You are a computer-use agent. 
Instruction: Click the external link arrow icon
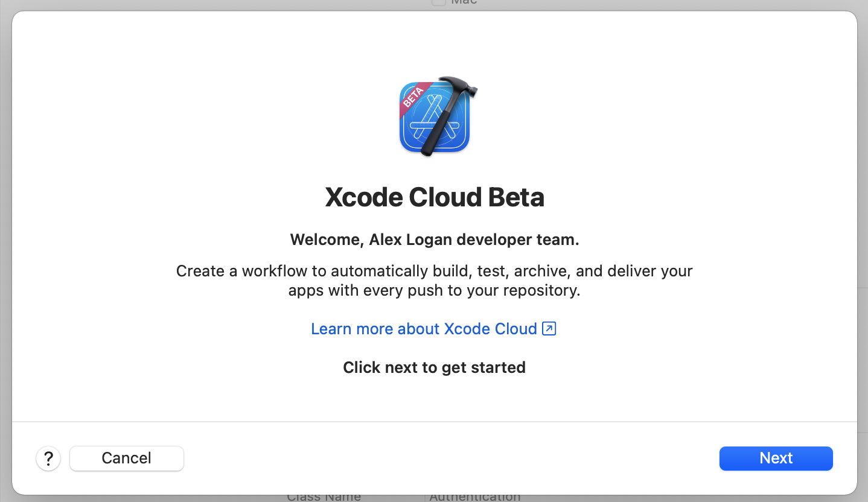(549, 329)
